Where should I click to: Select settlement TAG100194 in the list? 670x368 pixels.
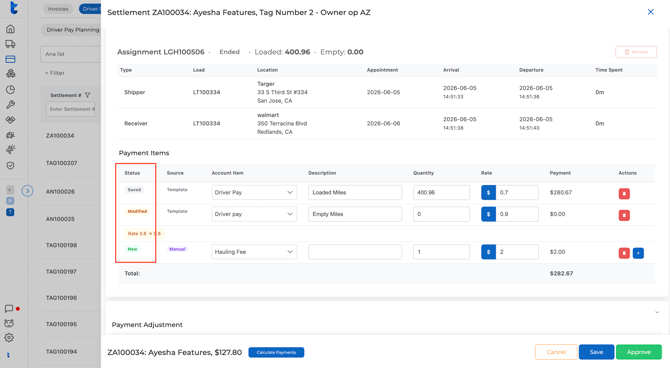(x=62, y=352)
